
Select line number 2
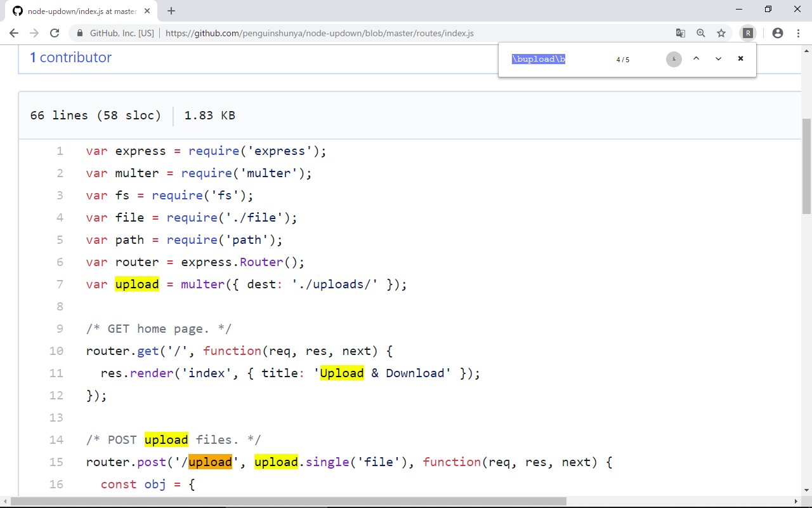click(x=60, y=173)
